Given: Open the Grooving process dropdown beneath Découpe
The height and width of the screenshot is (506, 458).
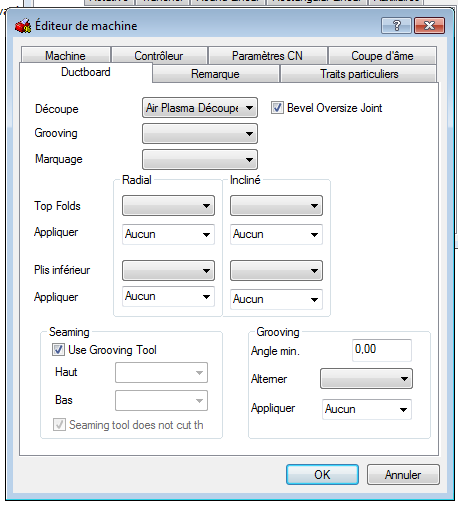Looking at the screenshot, I should click(200, 134).
